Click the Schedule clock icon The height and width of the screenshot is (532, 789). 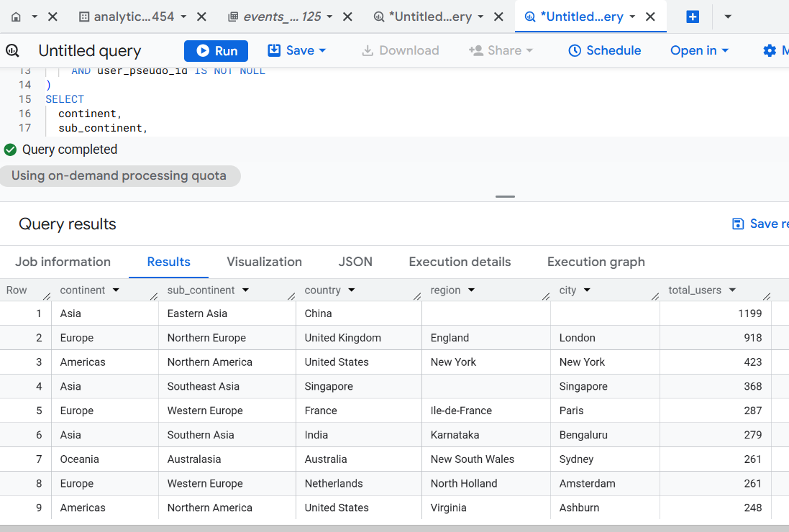click(x=575, y=50)
